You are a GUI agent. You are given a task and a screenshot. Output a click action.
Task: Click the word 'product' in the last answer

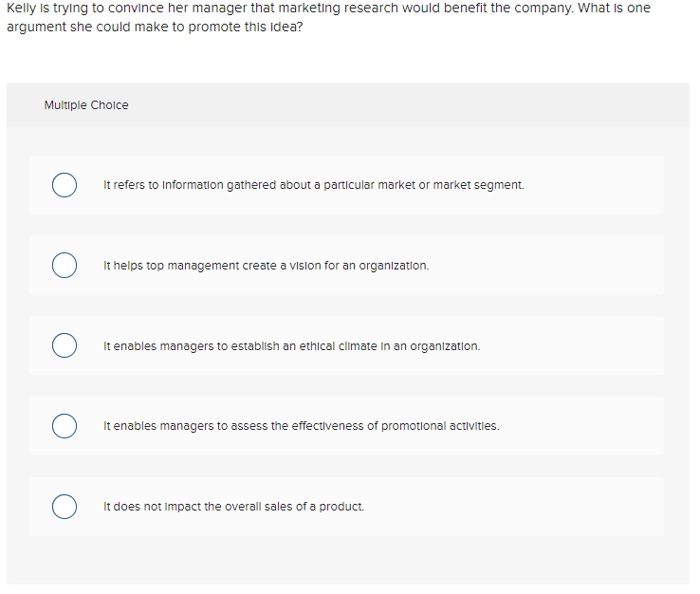342,507
